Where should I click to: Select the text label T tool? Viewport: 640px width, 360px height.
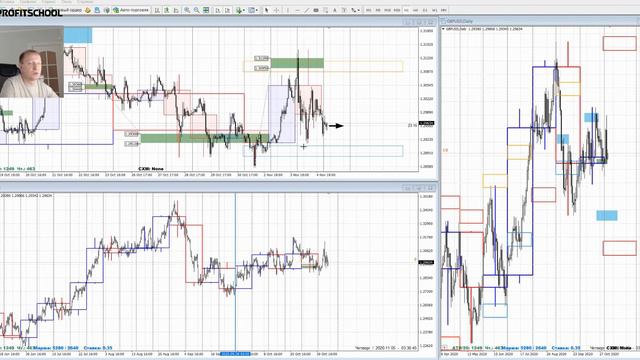[x=344, y=10]
